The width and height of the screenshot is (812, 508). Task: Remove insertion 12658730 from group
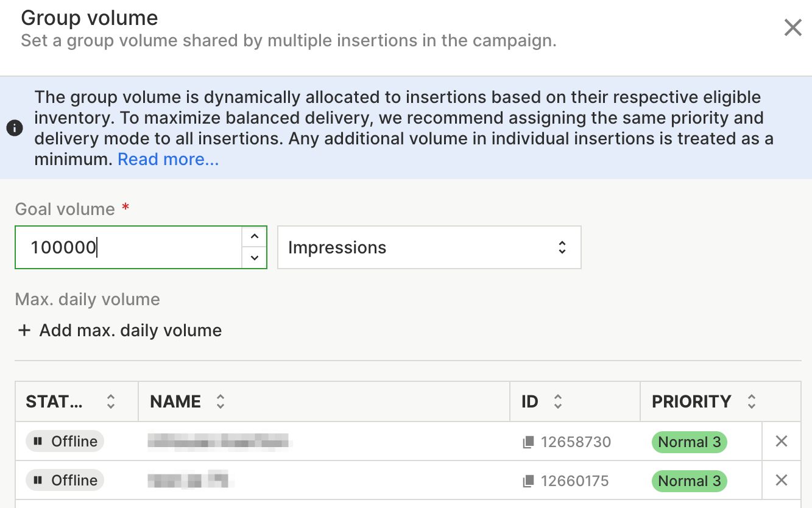click(782, 441)
